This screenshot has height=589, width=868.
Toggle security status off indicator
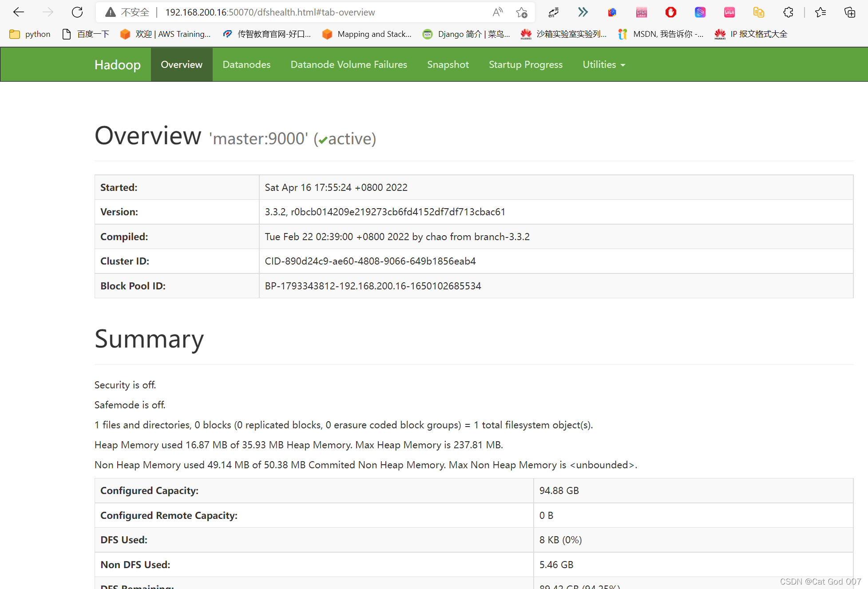click(125, 384)
